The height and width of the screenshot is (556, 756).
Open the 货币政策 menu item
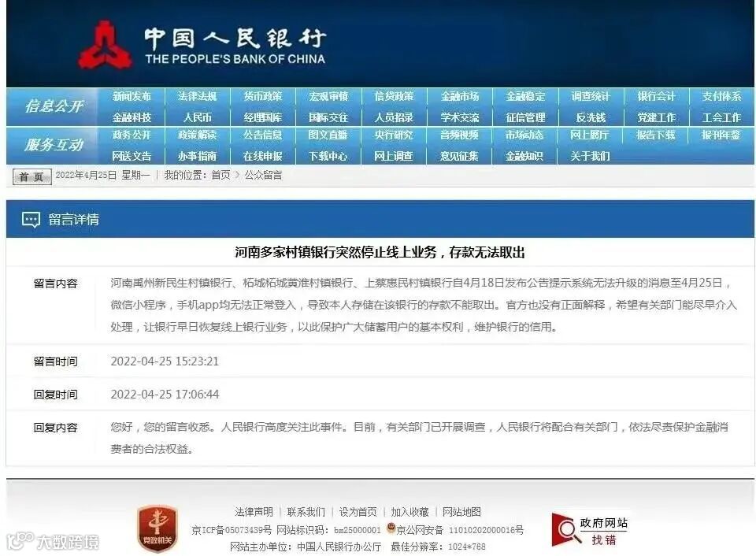coord(263,96)
